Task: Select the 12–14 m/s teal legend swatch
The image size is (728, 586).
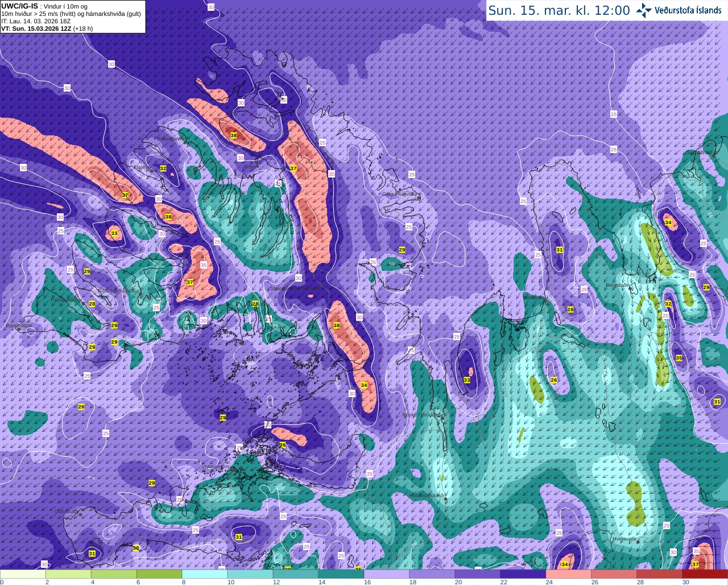Action: (296, 574)
